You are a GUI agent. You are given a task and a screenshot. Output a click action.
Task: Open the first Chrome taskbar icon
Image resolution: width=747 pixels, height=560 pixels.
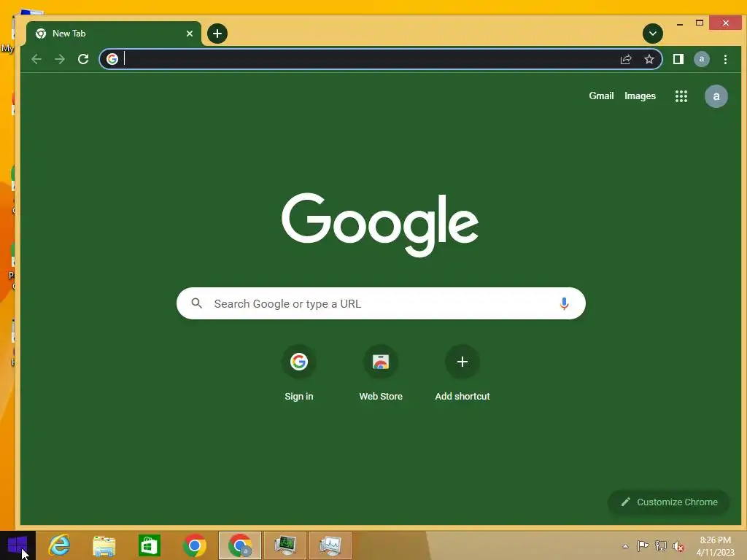pos(194,545)
